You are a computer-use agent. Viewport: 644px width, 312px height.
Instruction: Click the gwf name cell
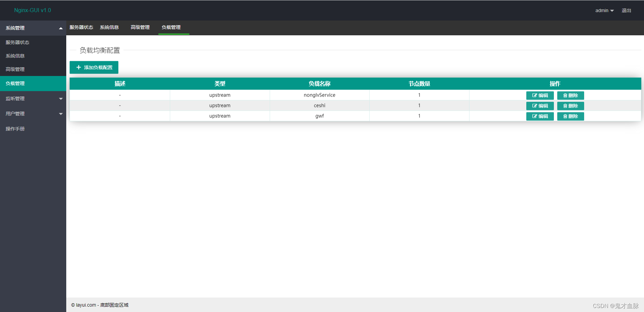point(319,116)
